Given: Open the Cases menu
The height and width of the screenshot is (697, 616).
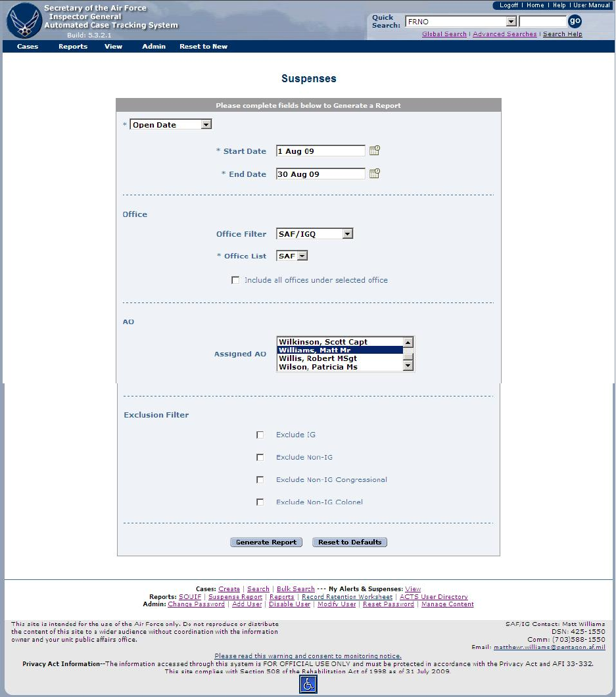Looking at the screenshot, I should (x=28, y=46).
